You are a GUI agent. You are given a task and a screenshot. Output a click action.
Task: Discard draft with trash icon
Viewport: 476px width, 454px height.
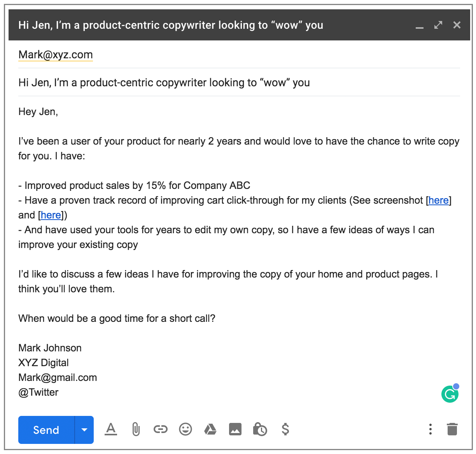tap(452, 429)
